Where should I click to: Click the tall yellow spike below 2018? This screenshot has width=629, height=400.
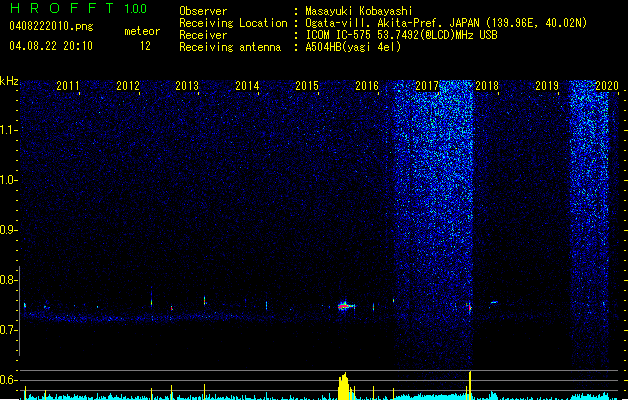pos(470,385)
